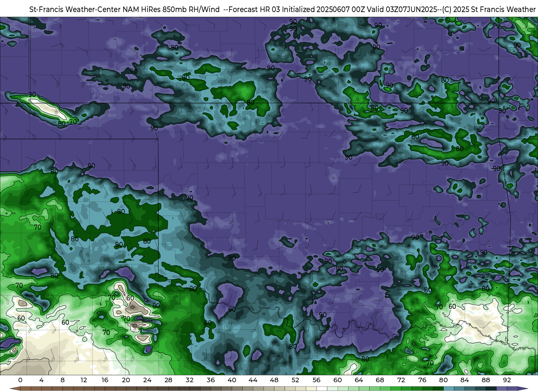Click the color bar label '72'

tap(401, 380)
